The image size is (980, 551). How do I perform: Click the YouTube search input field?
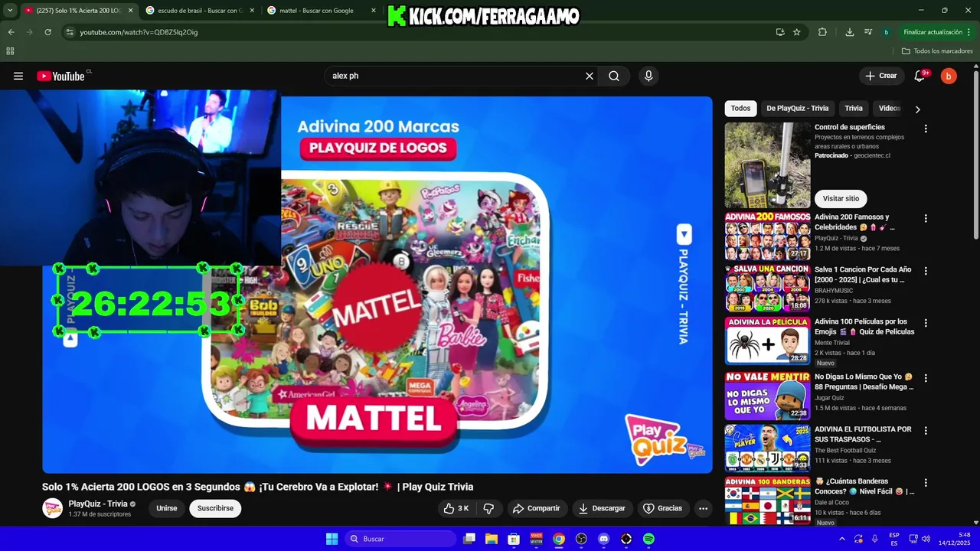tap(456, 76)
